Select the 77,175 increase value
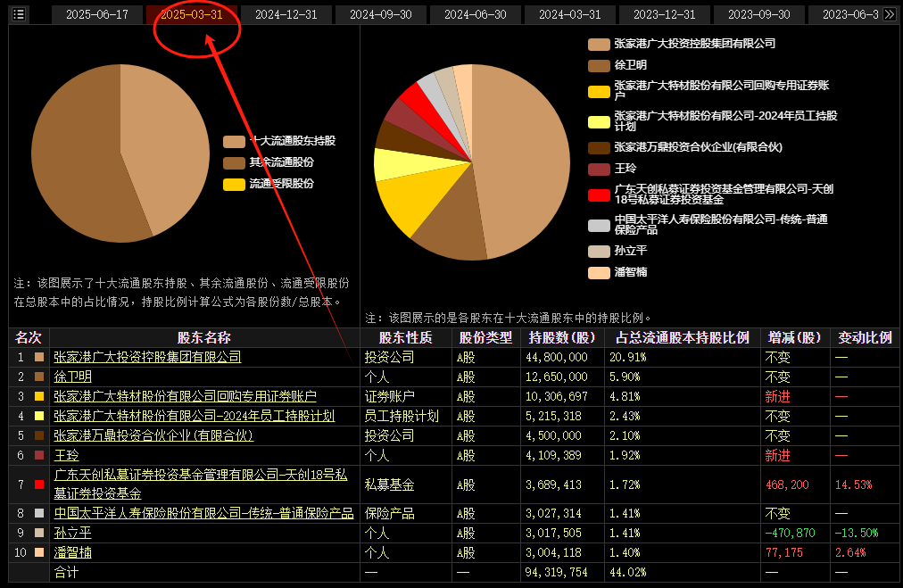The image size is (903, 588). pos(784,552)
